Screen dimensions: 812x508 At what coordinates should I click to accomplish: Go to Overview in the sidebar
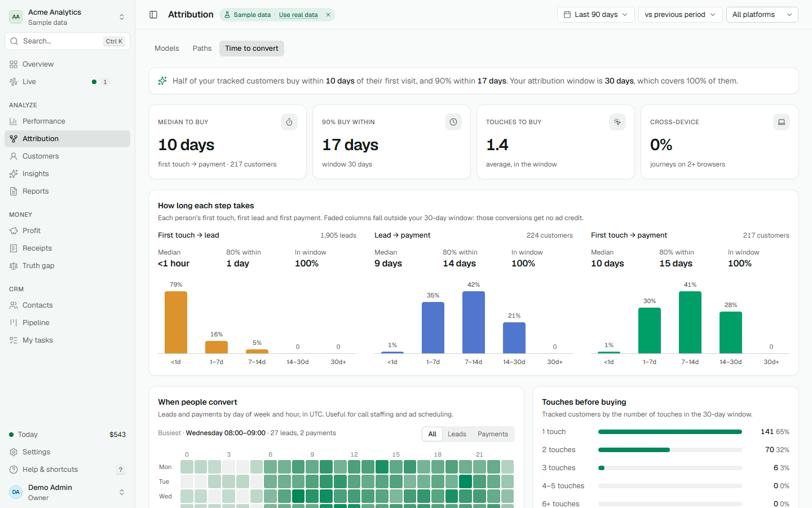tap(67, 64)
